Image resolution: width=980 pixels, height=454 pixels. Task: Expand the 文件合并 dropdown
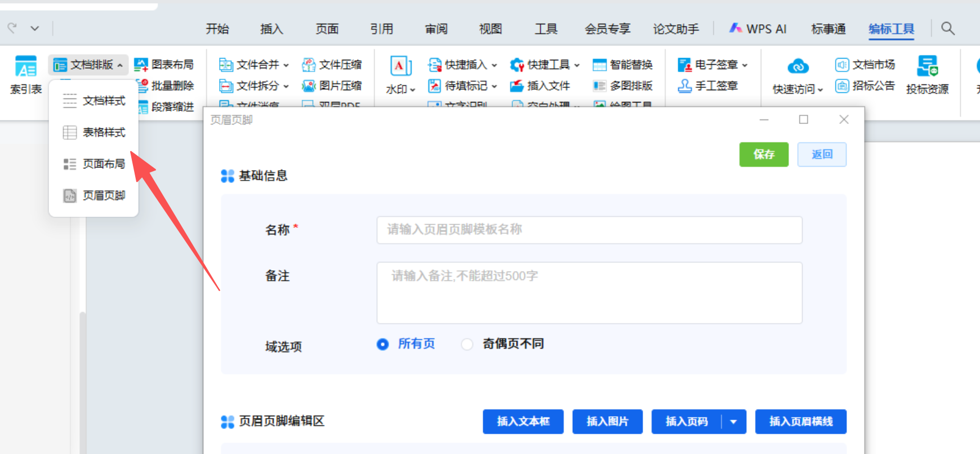click(286, 65)
